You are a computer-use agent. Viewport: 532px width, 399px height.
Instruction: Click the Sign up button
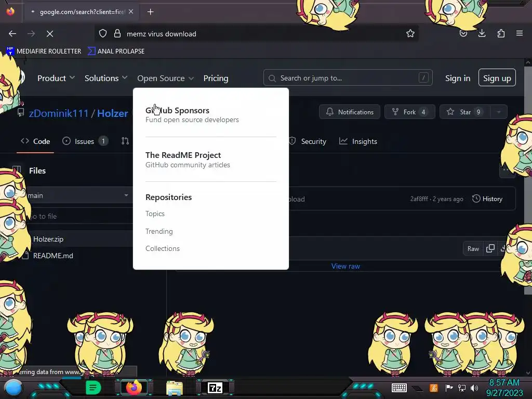click(x=497, y=78)
